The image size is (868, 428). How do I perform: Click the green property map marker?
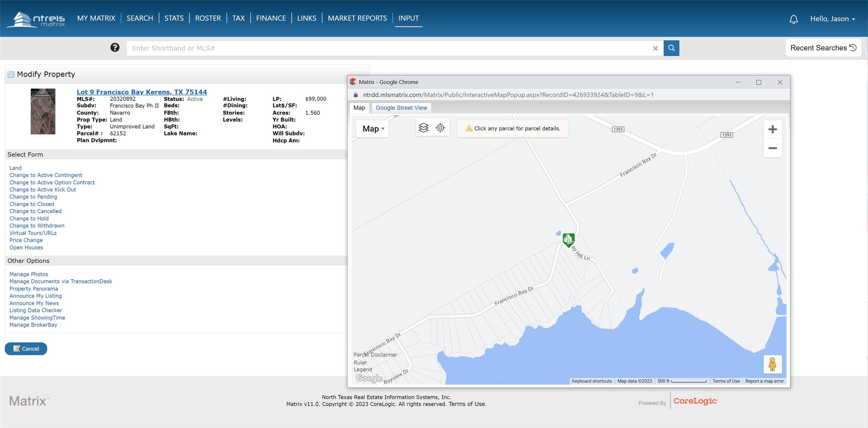pyautogui.click(x=568, y=239)
